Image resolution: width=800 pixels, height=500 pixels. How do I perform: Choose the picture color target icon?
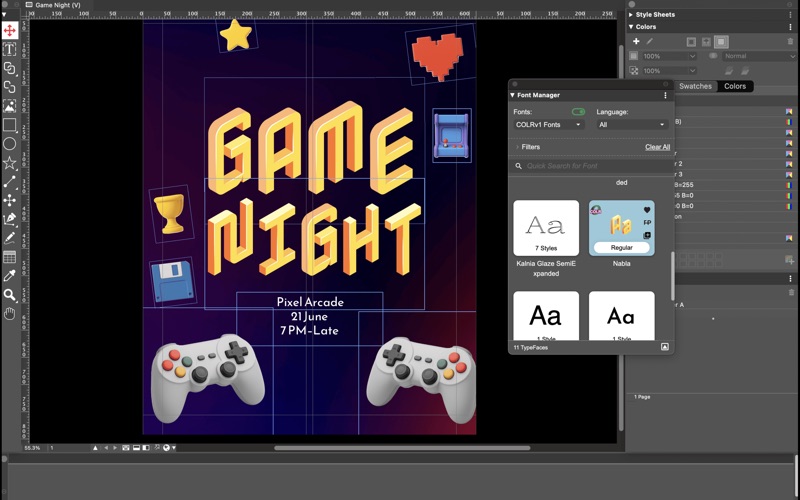(x=706, y=42)
